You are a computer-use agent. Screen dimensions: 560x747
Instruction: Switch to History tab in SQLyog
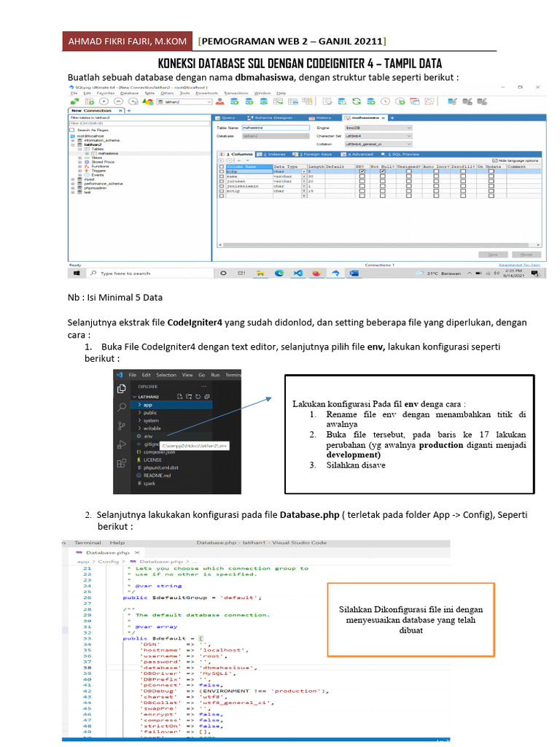point(320,117)
